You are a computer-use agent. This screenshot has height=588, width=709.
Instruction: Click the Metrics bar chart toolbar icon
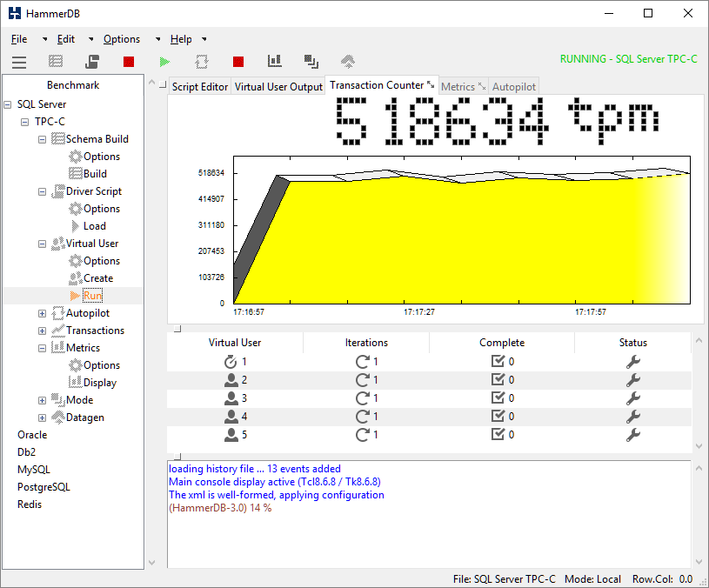[275, 61]
